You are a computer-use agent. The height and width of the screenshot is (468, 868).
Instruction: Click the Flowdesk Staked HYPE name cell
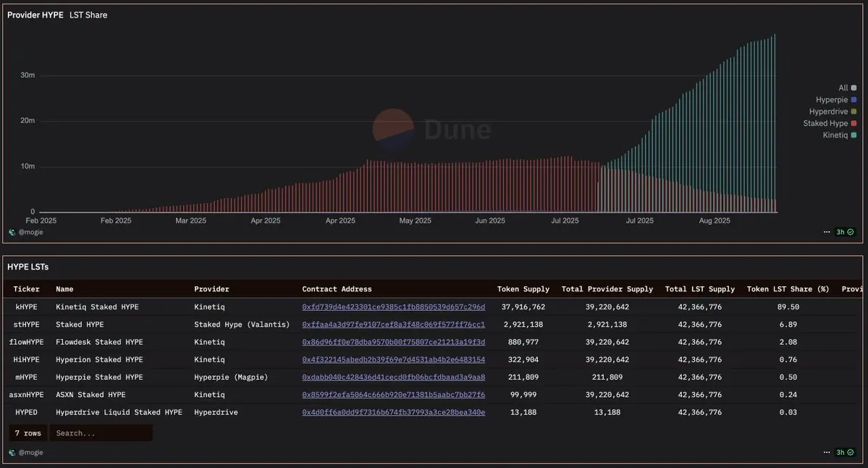pos(99,342)
